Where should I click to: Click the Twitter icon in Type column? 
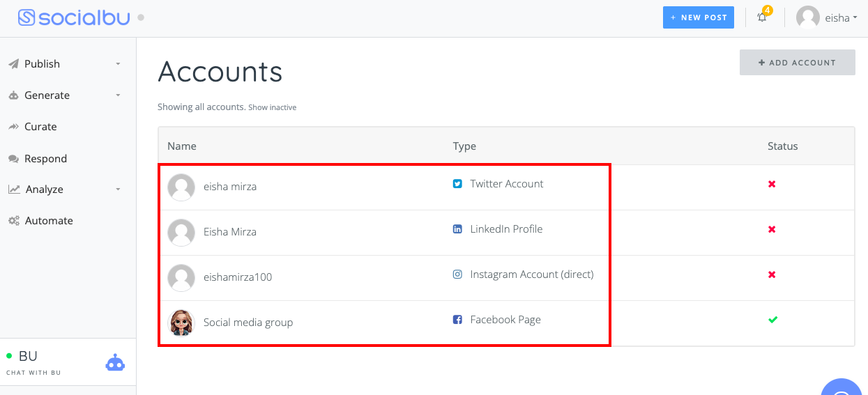(457, 184)
